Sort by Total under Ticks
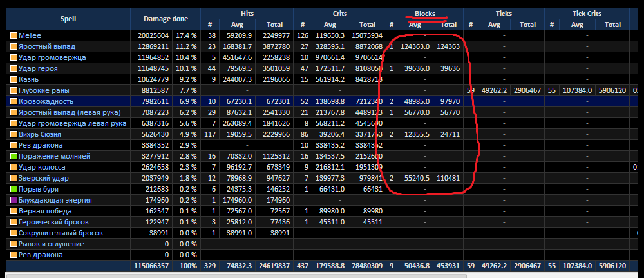Screen dimensions: 644x278 (x=527, y=25)
